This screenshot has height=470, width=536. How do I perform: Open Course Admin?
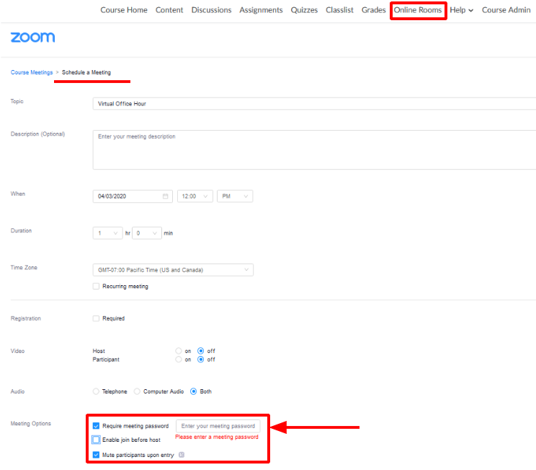point(506,10)
